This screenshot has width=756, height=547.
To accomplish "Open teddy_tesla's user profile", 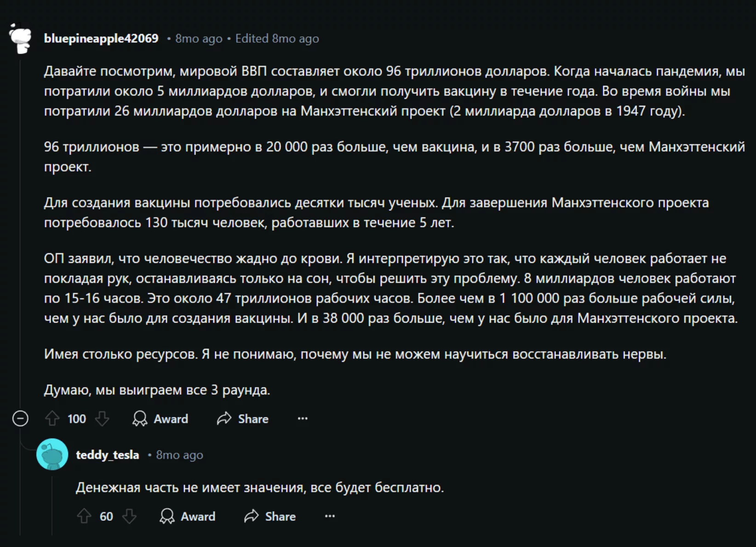I will coord(107,455).
